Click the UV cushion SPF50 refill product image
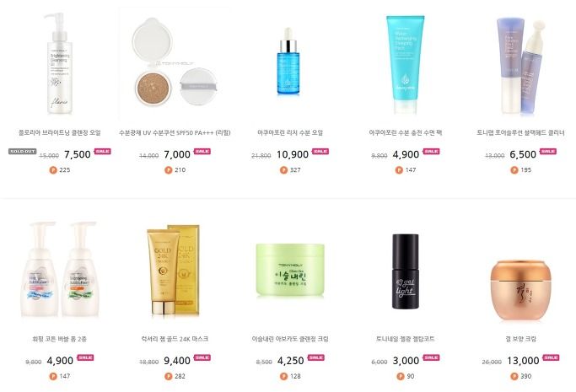 tap(175, 62)
